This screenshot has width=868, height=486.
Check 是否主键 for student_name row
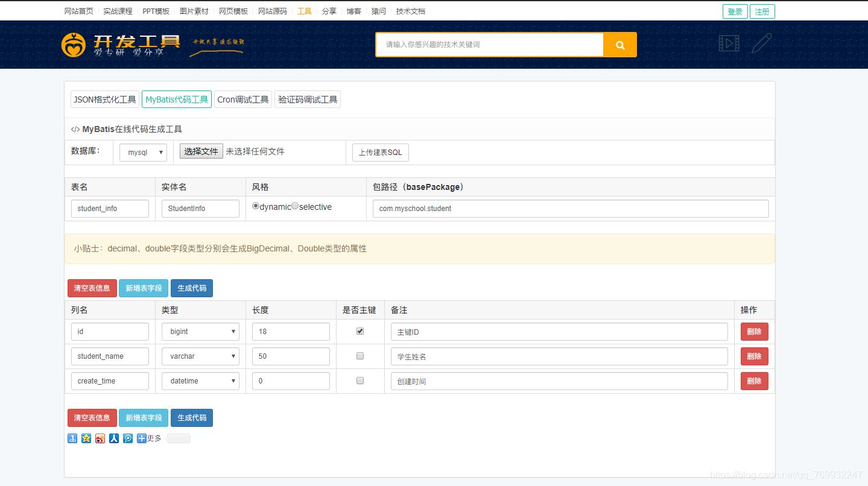360,355
